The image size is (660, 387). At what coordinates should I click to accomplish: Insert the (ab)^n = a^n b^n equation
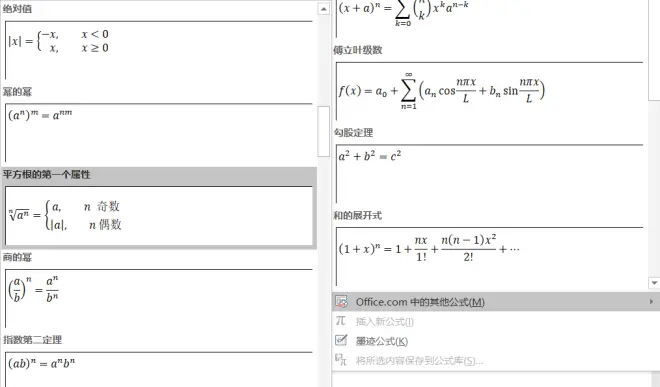pyautogui.click(x=159, y=369)
